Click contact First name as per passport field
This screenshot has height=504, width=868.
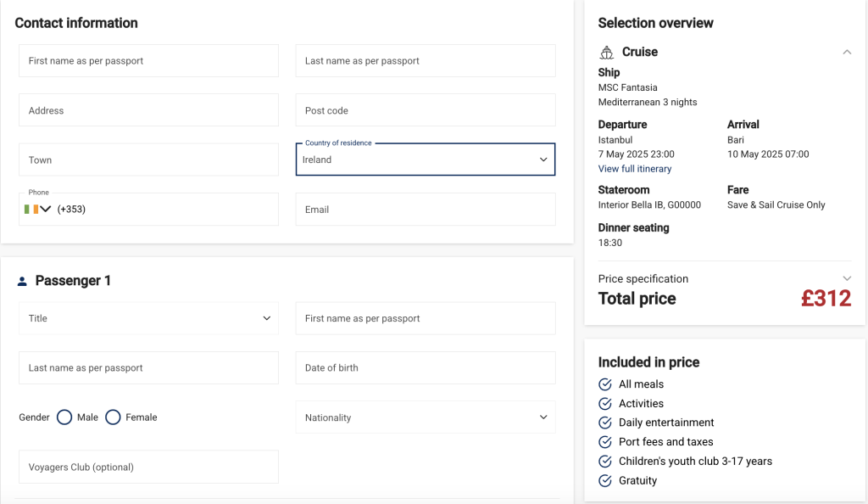point(148,61)
